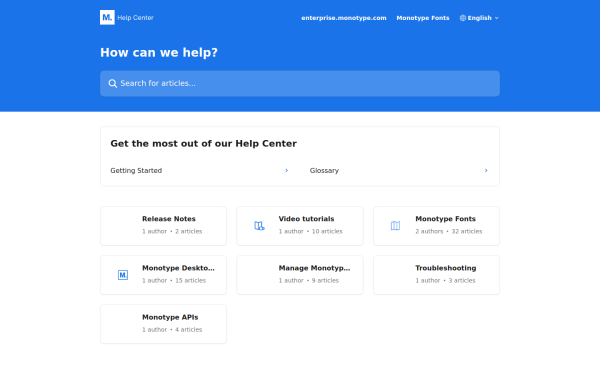Open the Monotype Fonts collection card

[437, 226]
